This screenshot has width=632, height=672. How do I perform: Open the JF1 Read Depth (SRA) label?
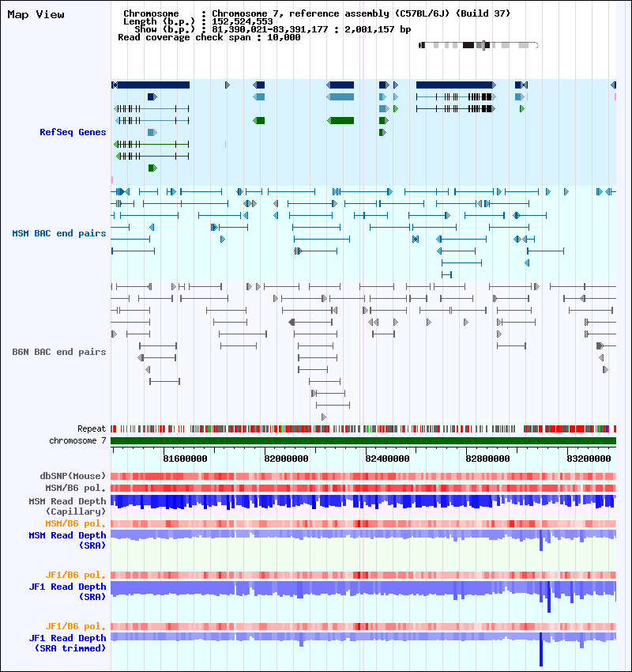click(x=68, y=591)
